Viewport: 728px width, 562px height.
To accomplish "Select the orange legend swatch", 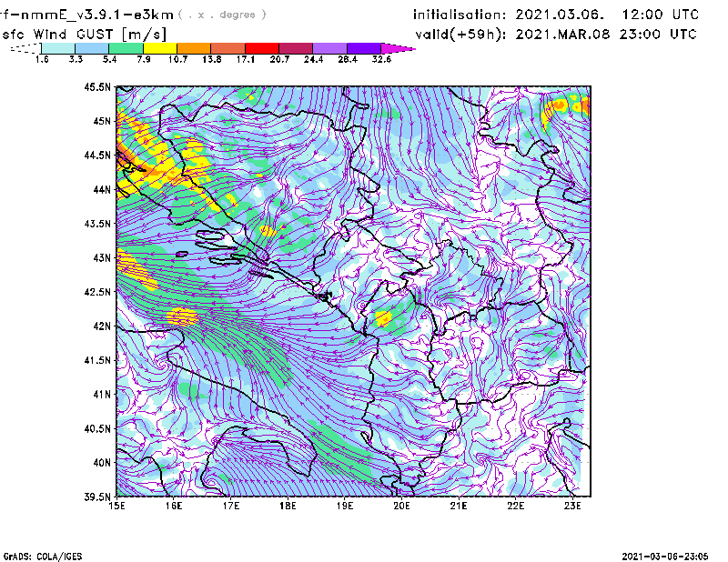I will [x=194, y=48].
